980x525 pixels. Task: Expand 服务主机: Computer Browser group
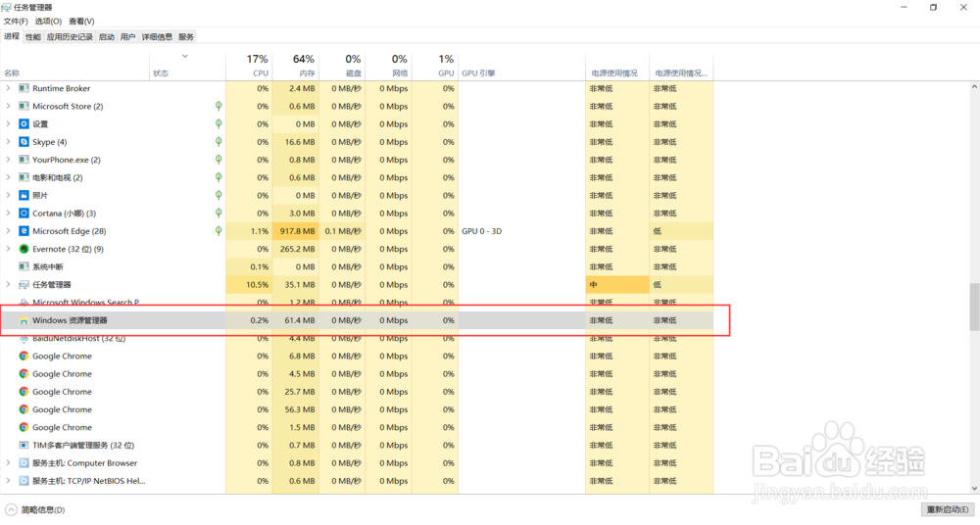[8, 463]
